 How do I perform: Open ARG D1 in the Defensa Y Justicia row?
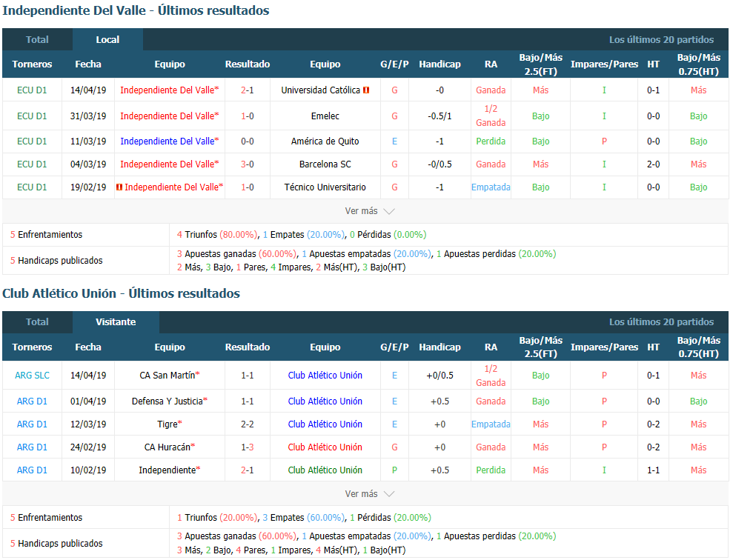click(33, 401)
